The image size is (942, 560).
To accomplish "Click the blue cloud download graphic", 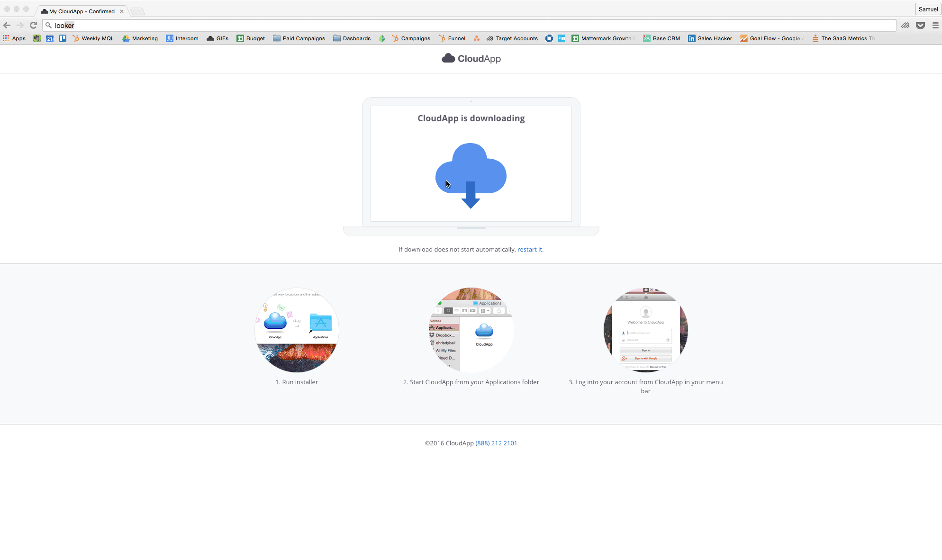I will click(x=471, y=175).
